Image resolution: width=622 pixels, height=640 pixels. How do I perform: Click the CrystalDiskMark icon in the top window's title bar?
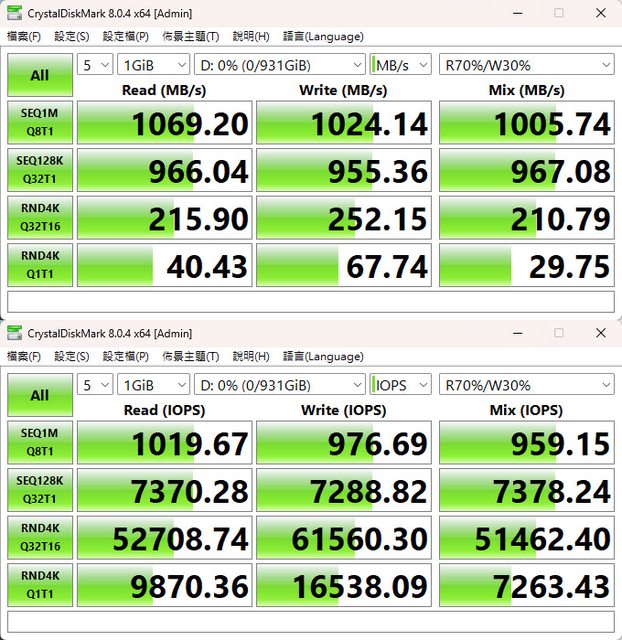click(x=14, y=13)
